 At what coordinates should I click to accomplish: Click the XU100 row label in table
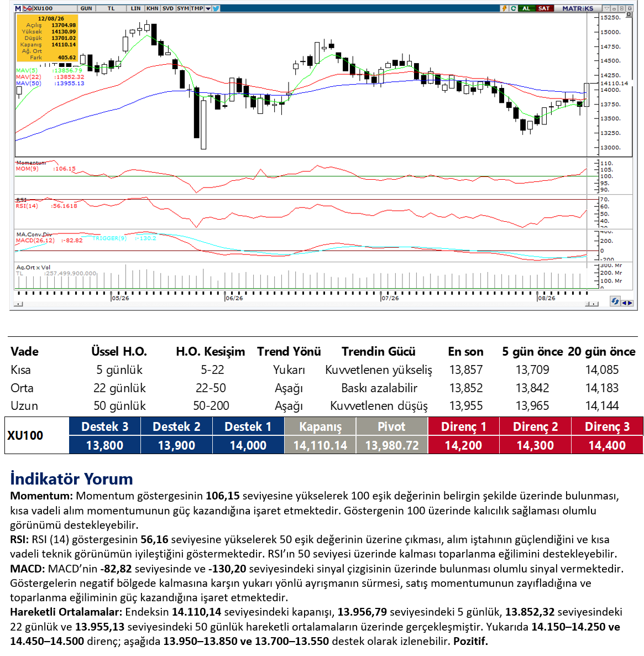25,435
